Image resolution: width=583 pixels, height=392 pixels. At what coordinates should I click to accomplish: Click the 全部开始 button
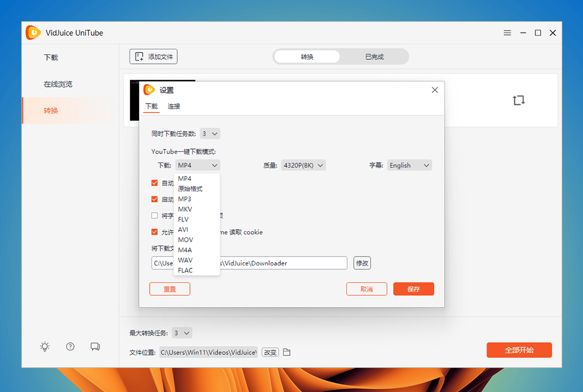click(x=519, y=350)
